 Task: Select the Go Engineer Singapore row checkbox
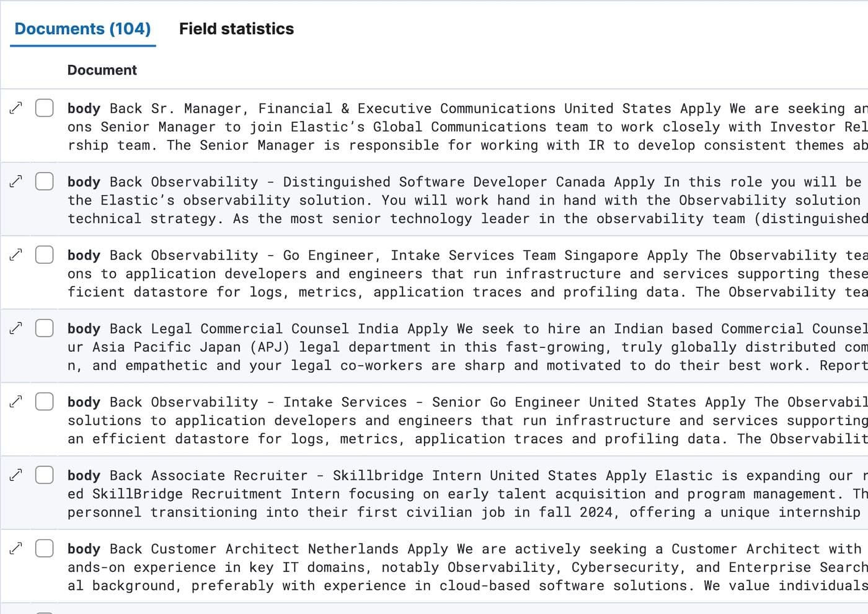coord(44,253)
